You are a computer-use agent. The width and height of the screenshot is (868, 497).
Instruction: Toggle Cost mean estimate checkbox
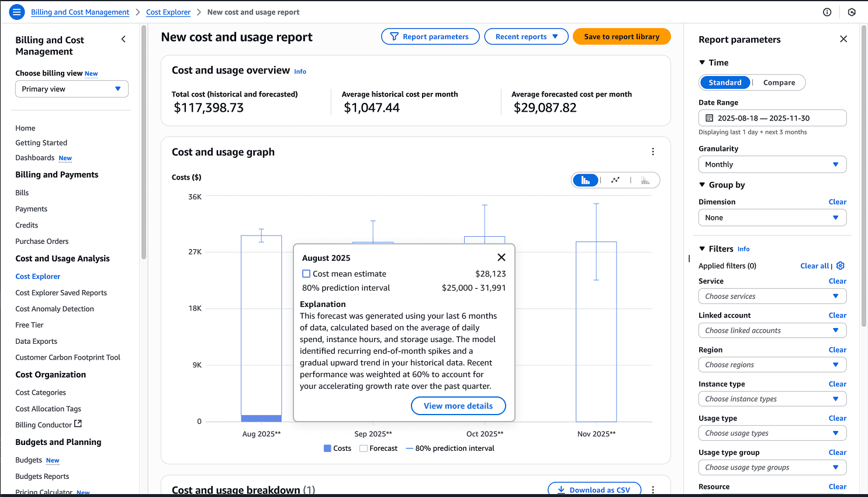(x=306, y=274)
